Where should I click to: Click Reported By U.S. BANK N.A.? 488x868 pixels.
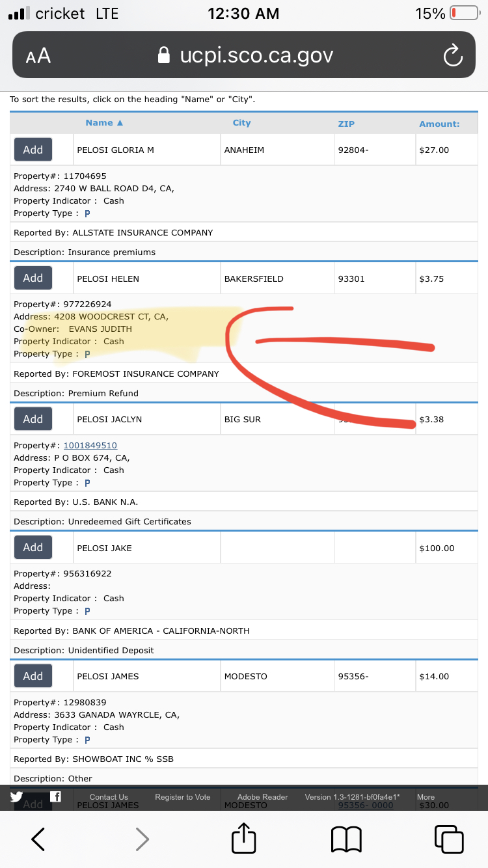76,502
